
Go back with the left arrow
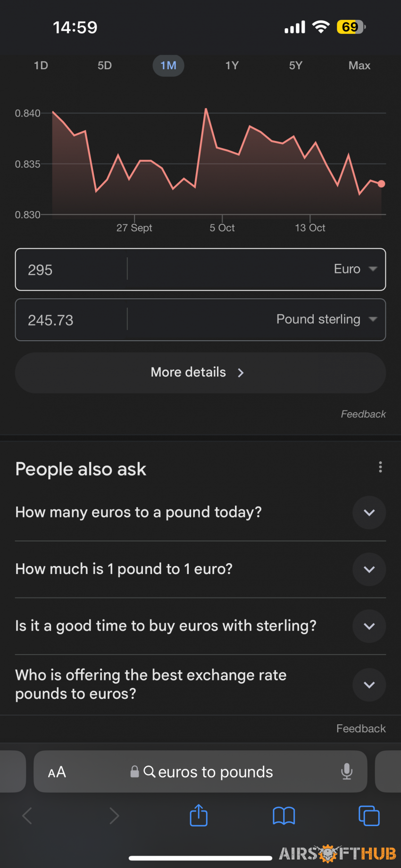tap(27, 816)
